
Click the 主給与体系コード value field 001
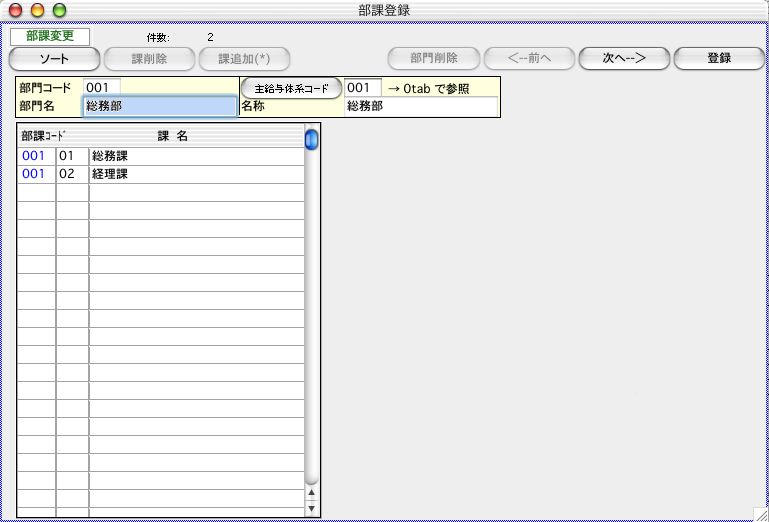(363, 88)
